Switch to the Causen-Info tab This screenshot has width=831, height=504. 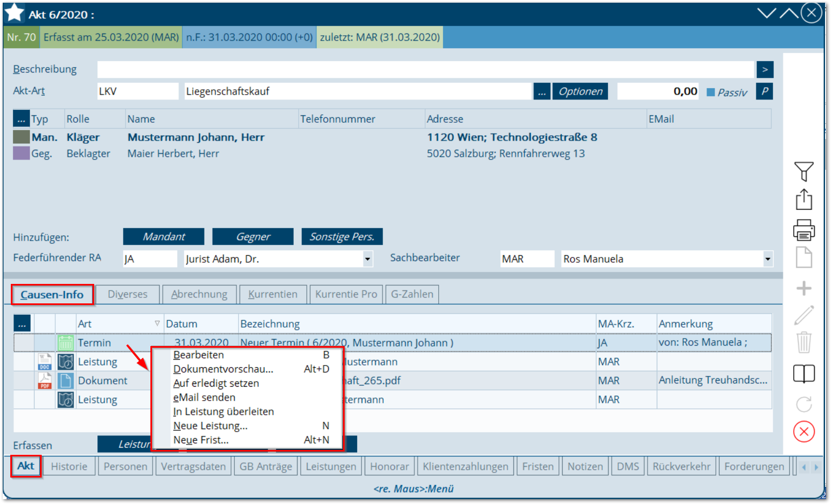52,295
